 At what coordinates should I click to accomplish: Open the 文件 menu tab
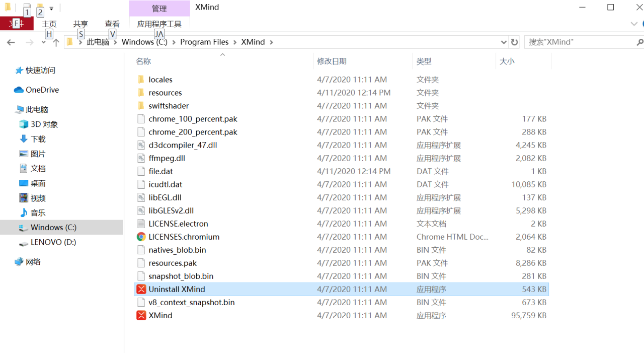point(17,24)
